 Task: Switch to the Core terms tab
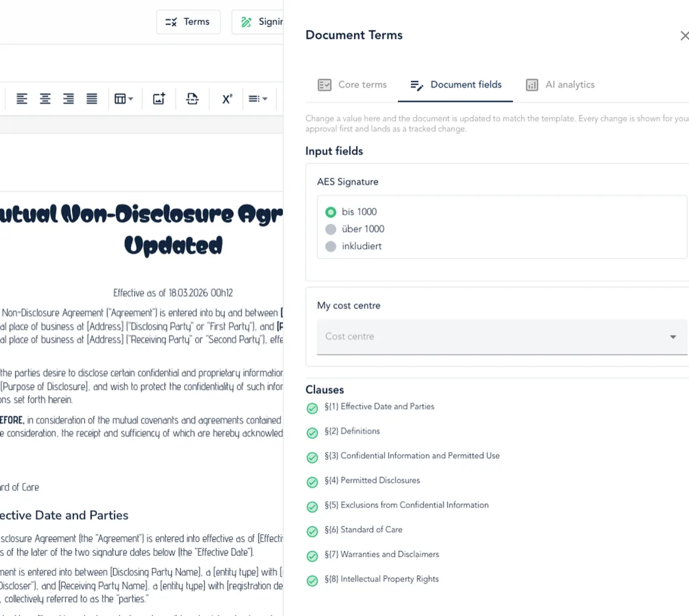pyautogui.click(x=353, y=85)
